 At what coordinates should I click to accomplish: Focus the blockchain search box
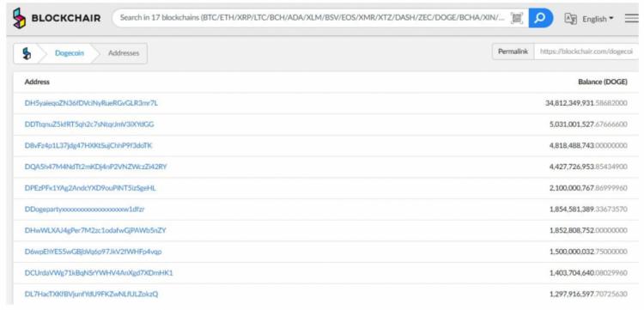coord(313,18)
